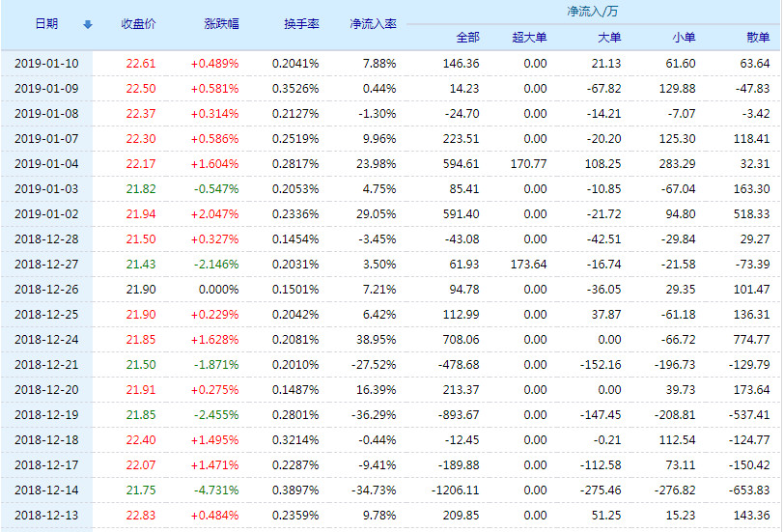
Task: Click the -1206.11 net inflow value
Action: coord(455,490)
